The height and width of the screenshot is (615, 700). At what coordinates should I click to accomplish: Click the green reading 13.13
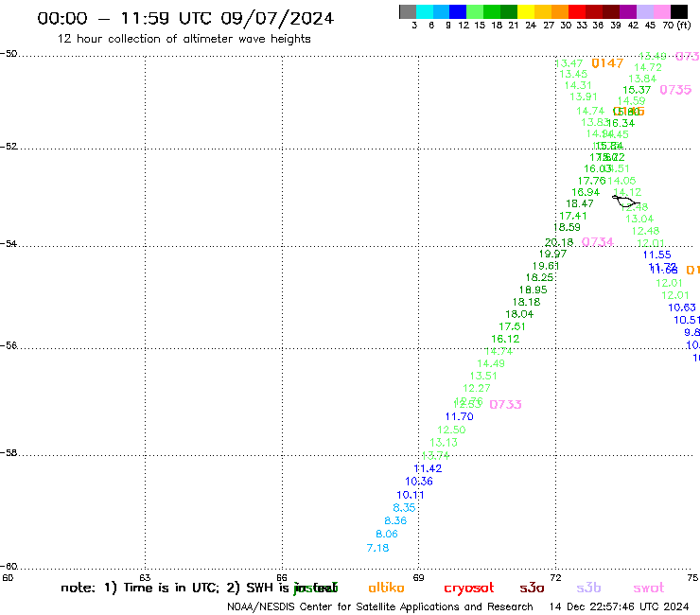(444, 442)
